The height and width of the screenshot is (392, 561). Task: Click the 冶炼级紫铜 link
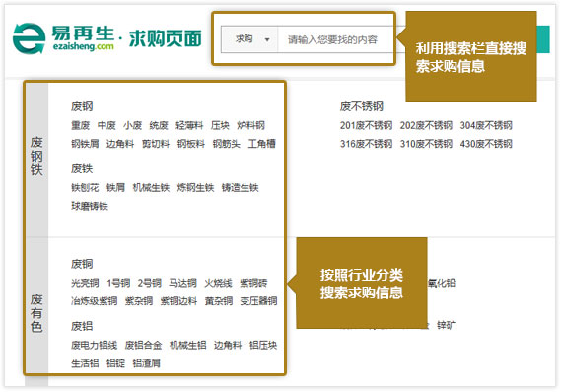[95, 301]
